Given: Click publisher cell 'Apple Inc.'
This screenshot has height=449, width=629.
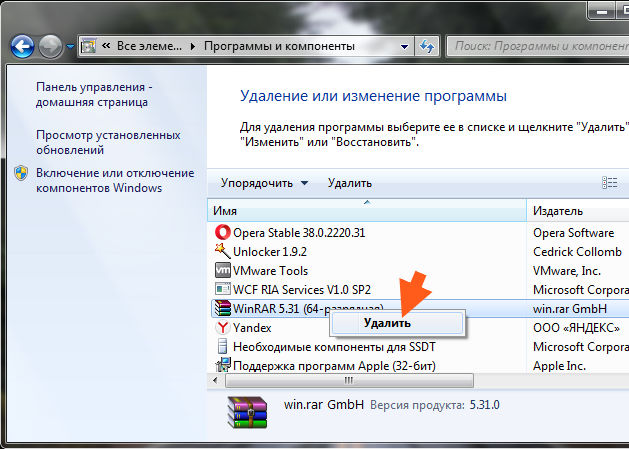Looking at the screenshot, I should point(559,366).
